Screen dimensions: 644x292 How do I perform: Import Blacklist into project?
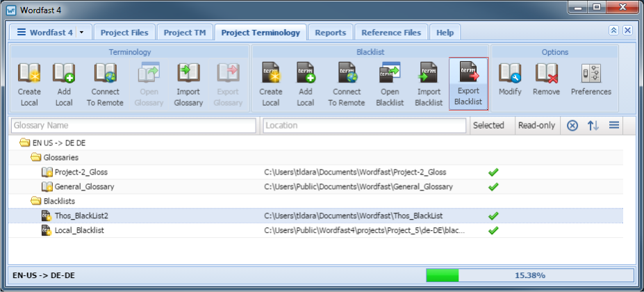point(429,85)
